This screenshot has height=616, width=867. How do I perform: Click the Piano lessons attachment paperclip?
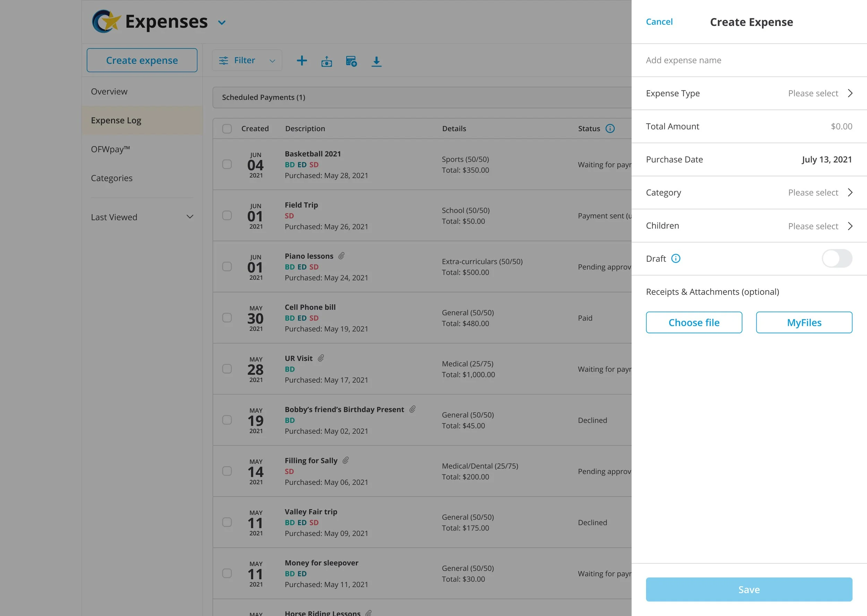coord(341,256)
